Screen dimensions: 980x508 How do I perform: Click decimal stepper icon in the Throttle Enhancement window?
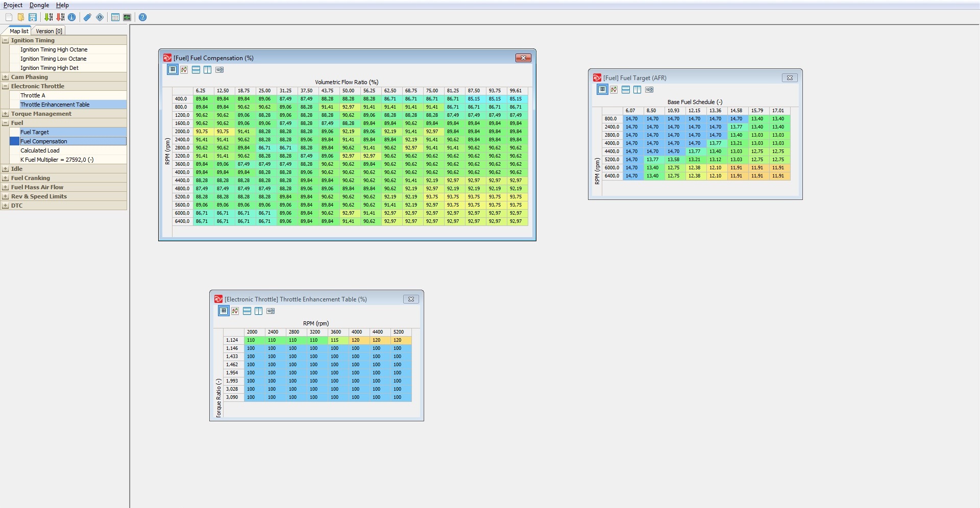[x=271, y=311]
